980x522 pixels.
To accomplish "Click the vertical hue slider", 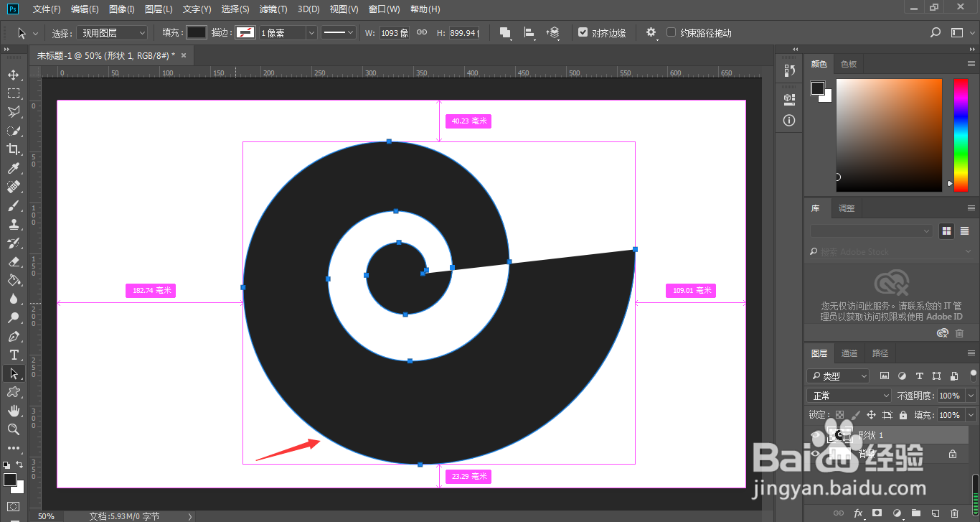I will 961,135.
